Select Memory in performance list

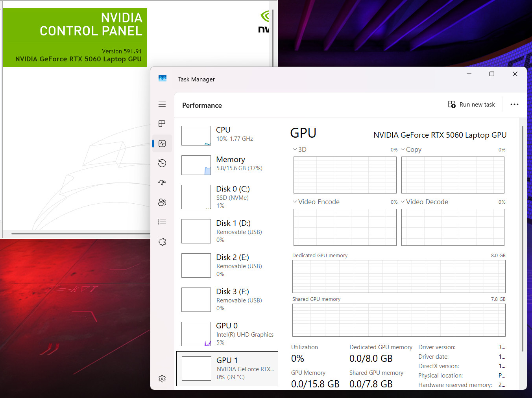pos(227,164)
